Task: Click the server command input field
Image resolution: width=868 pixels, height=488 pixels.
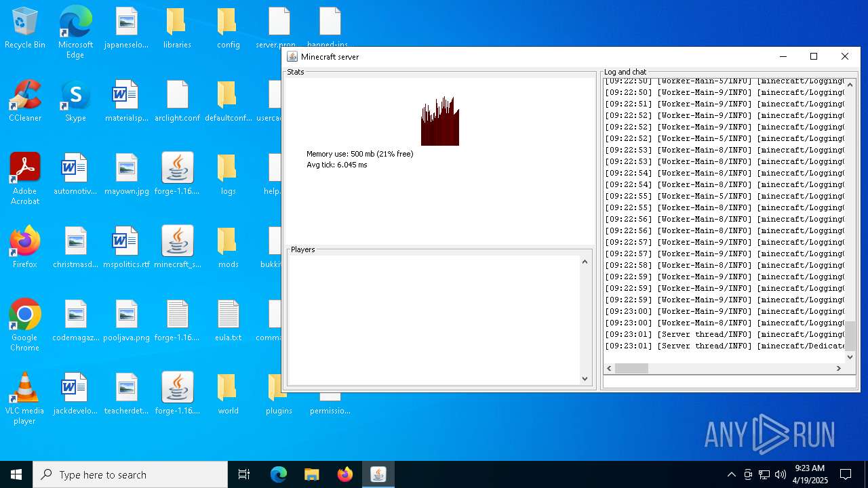Action: (729, 382)
